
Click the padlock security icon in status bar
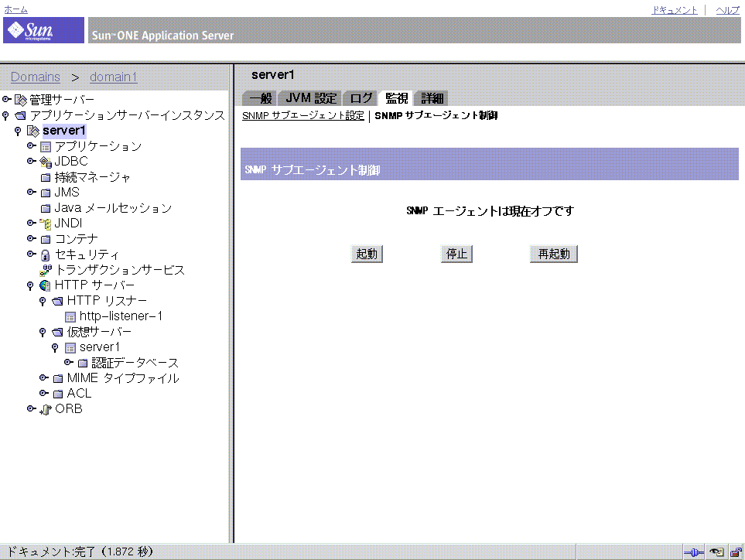(736, 552)
